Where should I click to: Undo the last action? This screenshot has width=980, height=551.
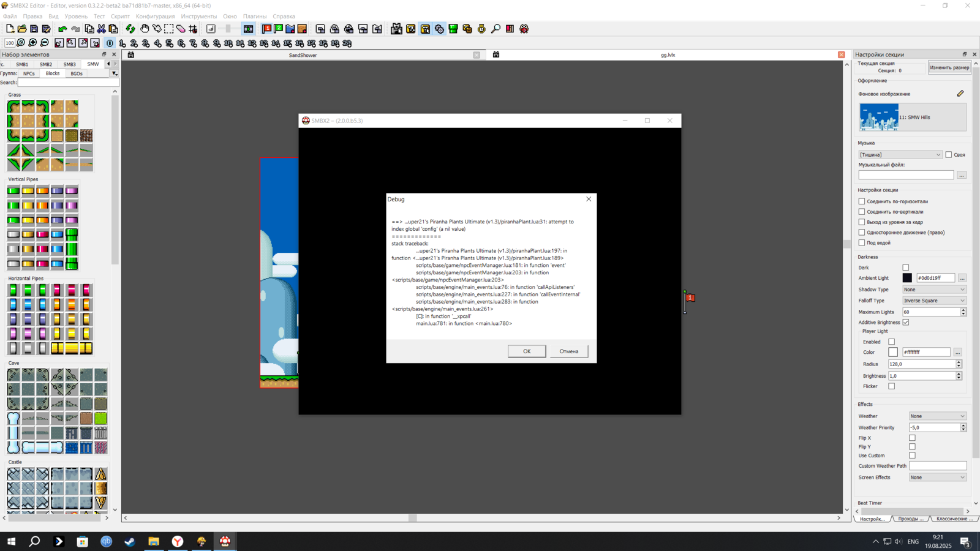click(x=62, y=29)
